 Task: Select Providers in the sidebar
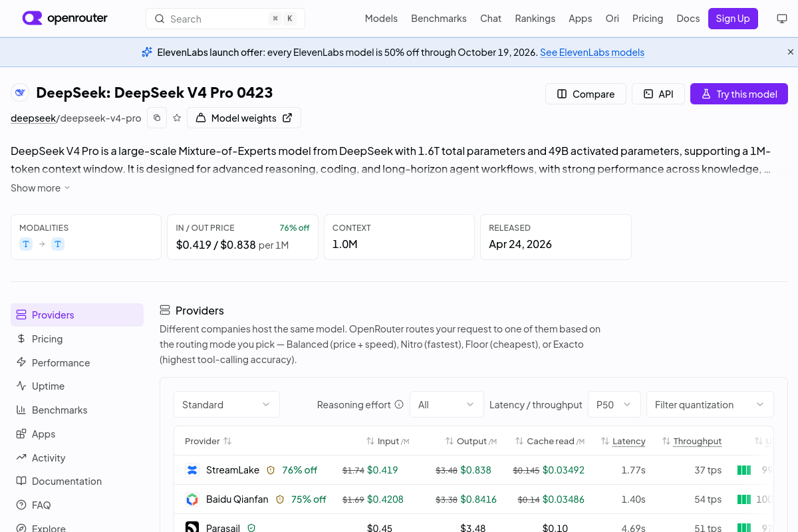point(77,315)
